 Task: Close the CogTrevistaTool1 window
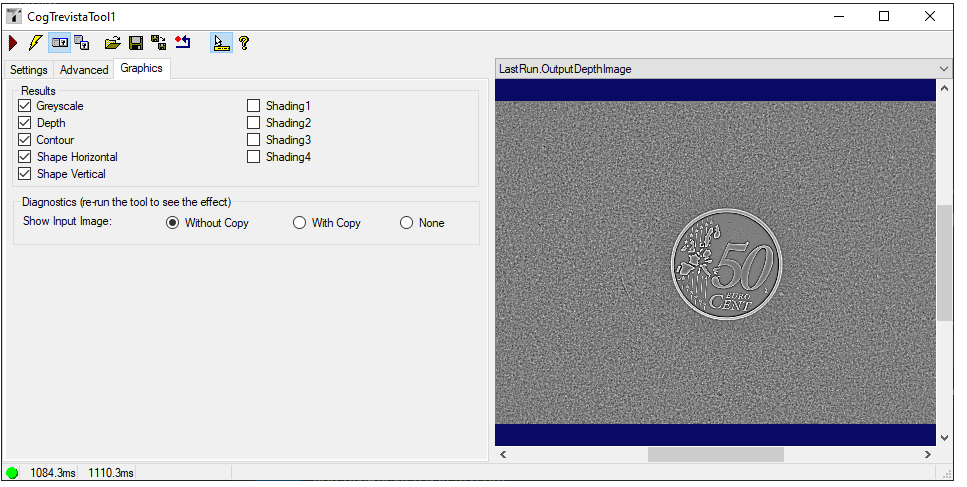(930, 16)
